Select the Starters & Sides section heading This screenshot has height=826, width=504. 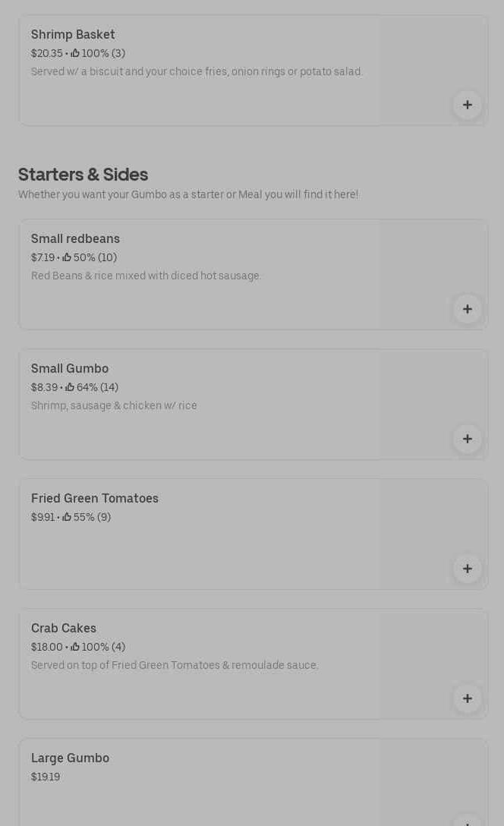(x=83, y=175)
